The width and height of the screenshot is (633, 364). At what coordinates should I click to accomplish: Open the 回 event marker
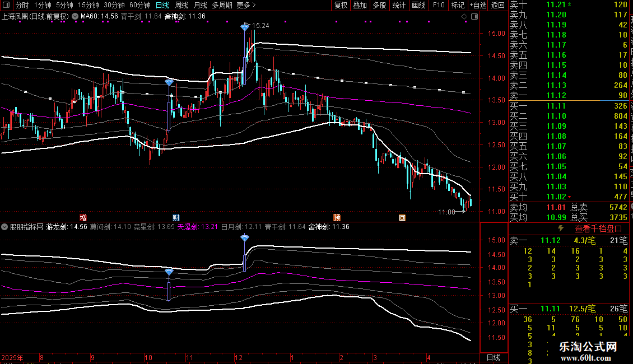(402, 217)
